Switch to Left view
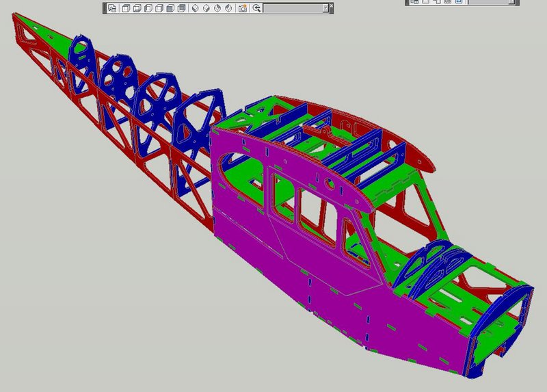 (x=148, y=8)
